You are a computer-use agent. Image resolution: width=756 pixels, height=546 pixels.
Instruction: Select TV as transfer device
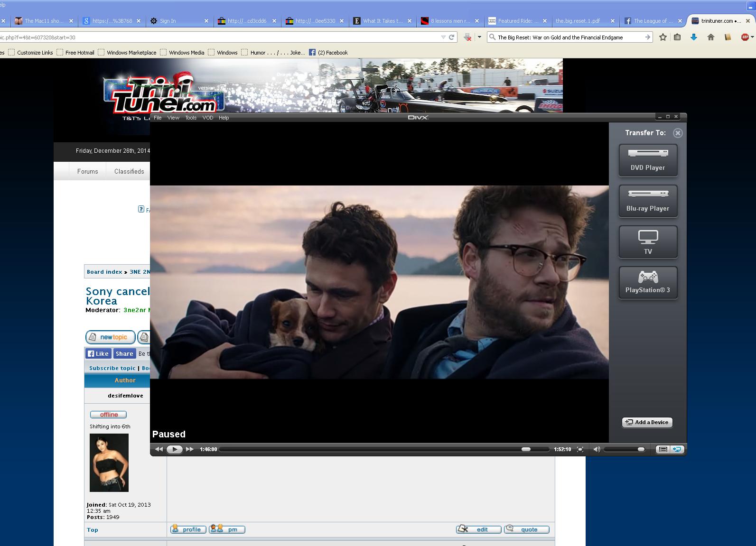(648, 242)
